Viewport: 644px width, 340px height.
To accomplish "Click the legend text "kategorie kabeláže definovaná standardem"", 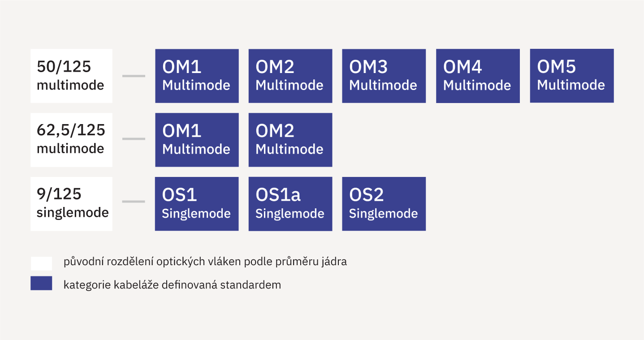I will pos(172,285).
